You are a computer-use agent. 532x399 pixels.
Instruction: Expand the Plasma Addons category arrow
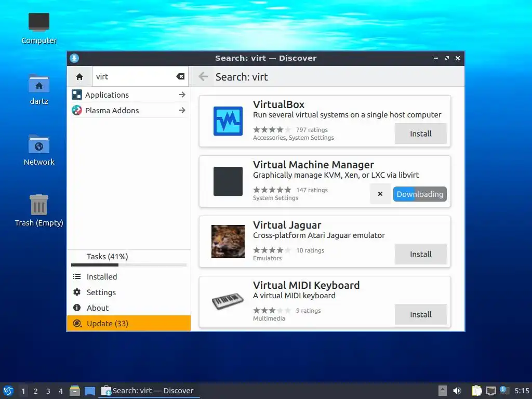click(x=182, y=110)
